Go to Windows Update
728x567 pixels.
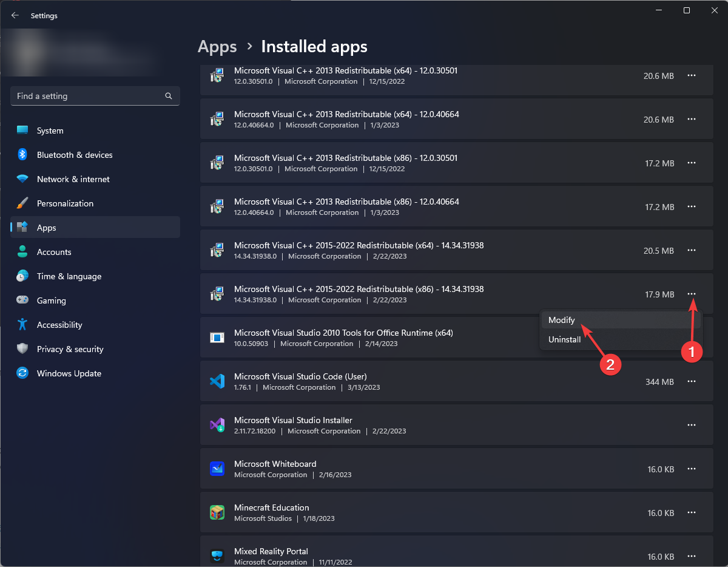click(x=95, y=373)
